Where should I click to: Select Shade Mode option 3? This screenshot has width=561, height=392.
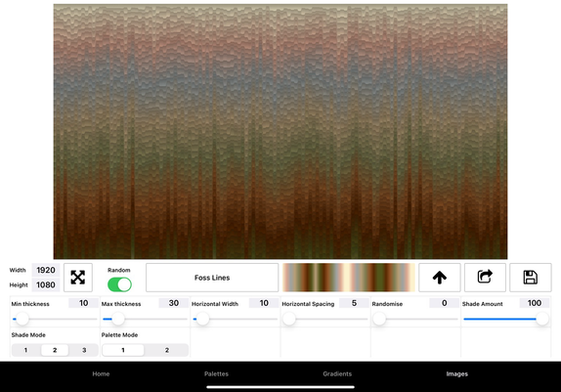84,350
